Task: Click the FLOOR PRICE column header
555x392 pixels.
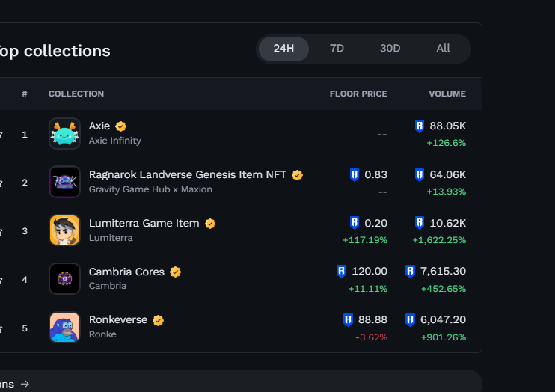Action: tap(358, 94)
